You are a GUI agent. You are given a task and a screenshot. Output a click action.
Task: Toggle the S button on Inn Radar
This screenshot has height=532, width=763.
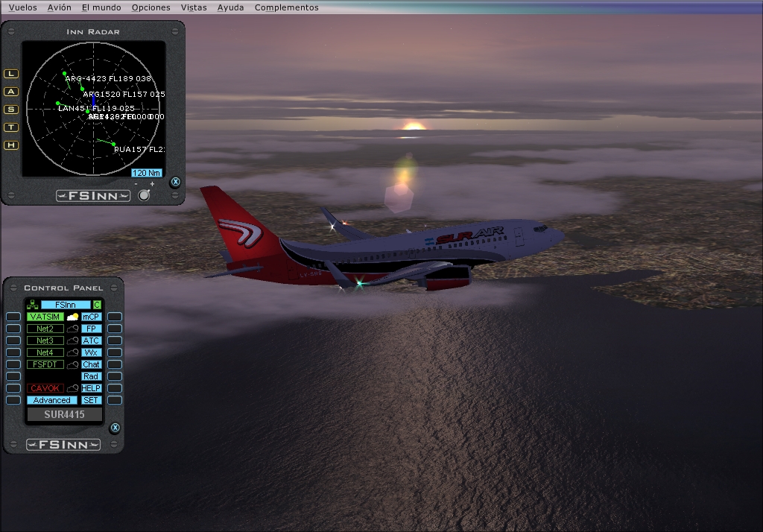[10, 110]
